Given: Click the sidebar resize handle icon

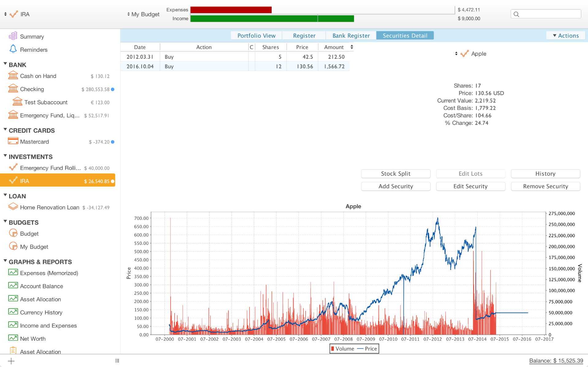Looking at the screenshot, I should pyautogui.click(x=117, y=361).
